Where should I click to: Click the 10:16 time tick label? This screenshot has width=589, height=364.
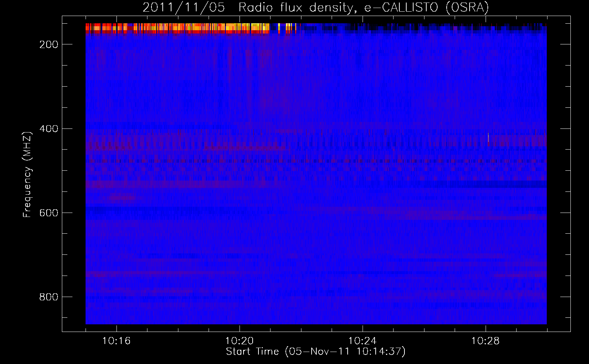click(x=116, y=341)
